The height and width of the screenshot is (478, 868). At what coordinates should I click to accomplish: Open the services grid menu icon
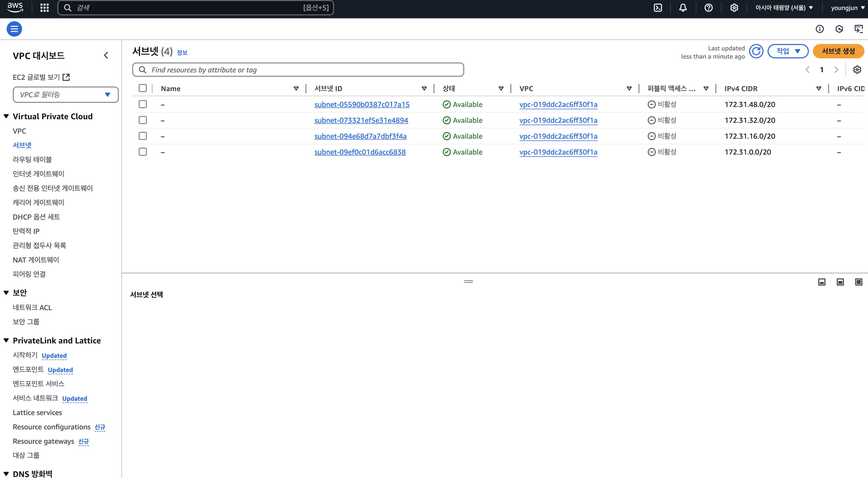coord(45,8)
